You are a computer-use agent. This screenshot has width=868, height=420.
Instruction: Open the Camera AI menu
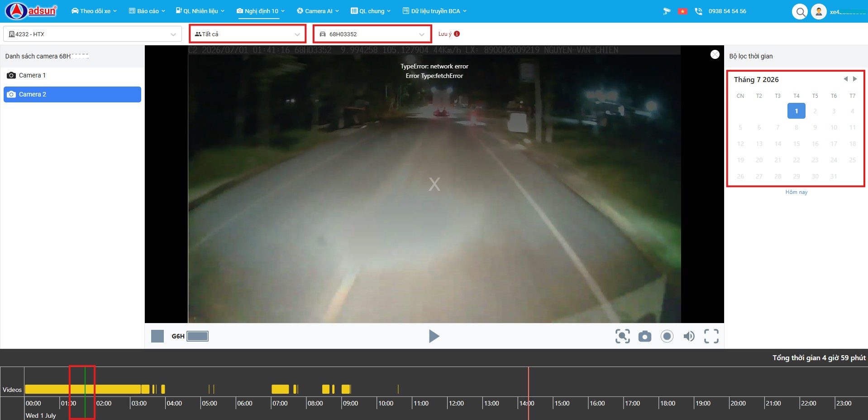pyautogui.click(x=318, y=11)
